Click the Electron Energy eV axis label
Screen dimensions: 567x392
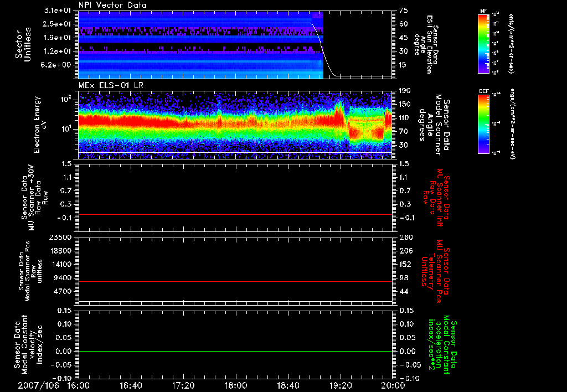[40, 125]
